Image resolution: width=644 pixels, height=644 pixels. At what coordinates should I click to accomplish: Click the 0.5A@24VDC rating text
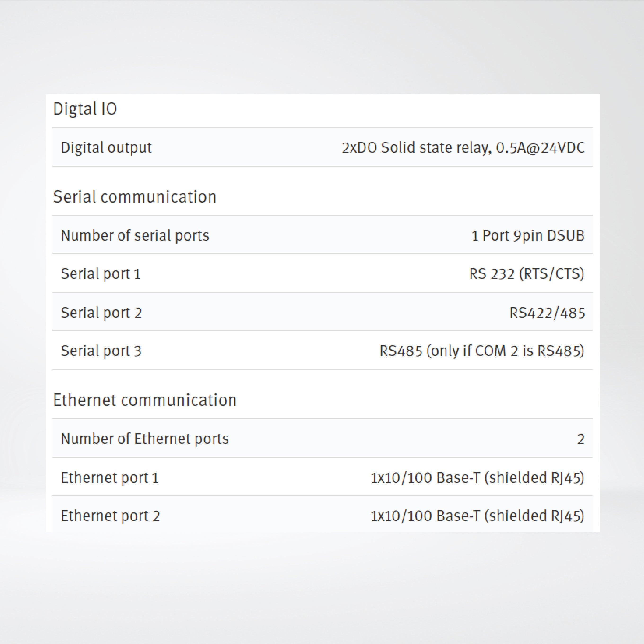540,148
